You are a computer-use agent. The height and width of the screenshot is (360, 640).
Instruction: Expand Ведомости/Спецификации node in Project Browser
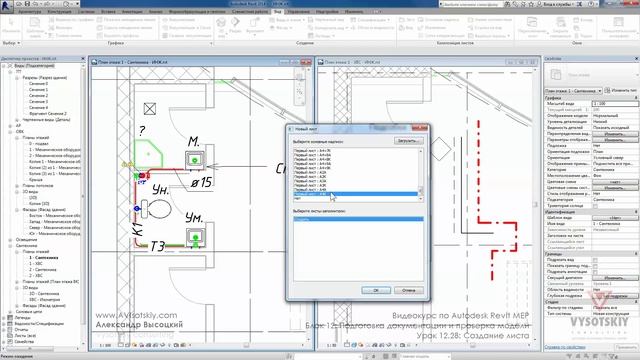[x=4, y=324]
